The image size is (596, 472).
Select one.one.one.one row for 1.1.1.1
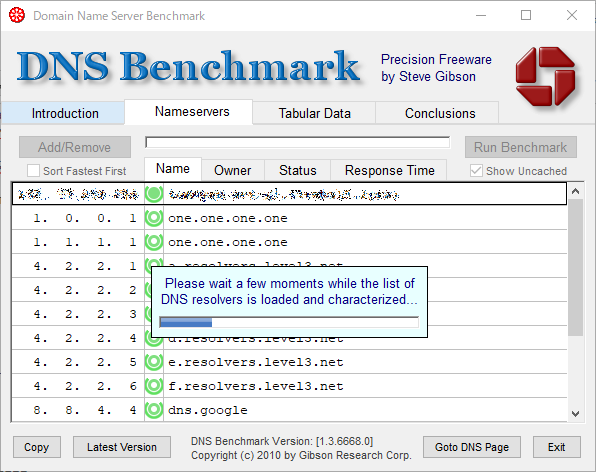289,242
